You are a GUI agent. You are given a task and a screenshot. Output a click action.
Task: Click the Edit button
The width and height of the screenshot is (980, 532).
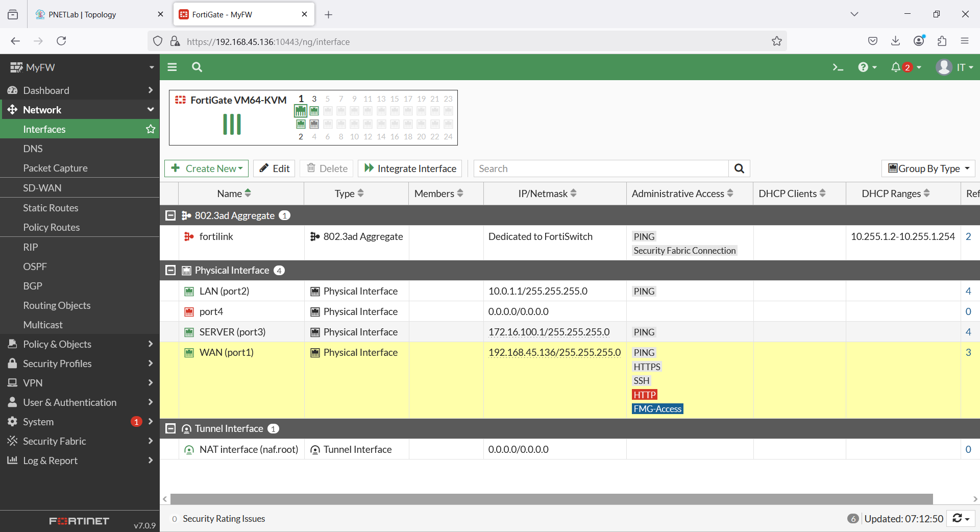[x=274, y=168]
